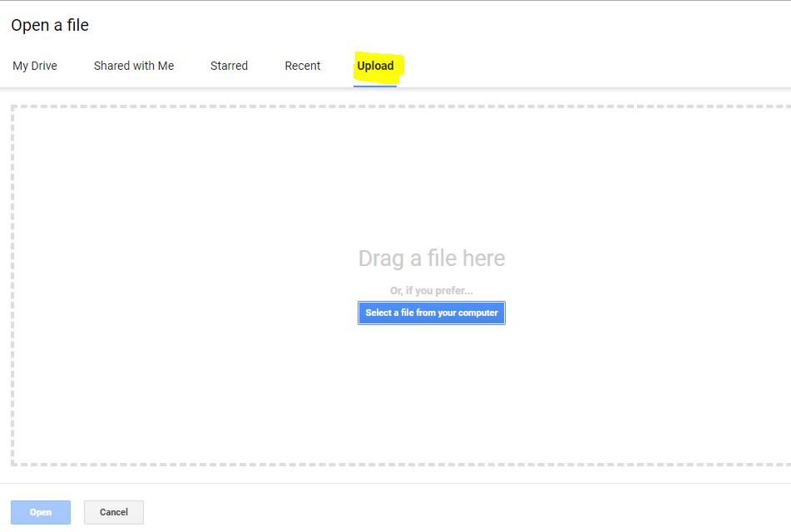791x532 pixels.
Task: Select the Starred tab
Action: [229, 66]
